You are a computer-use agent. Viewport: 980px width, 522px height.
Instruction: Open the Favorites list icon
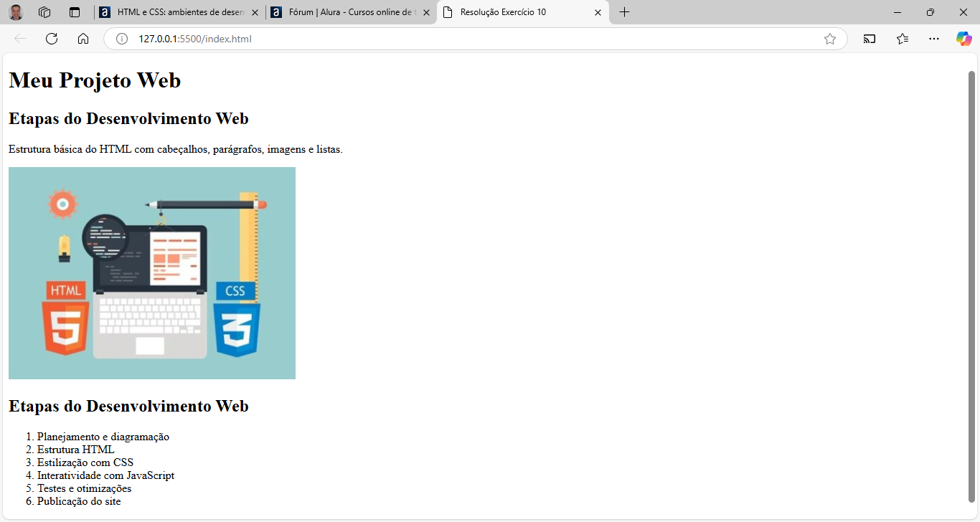point(903,39)
